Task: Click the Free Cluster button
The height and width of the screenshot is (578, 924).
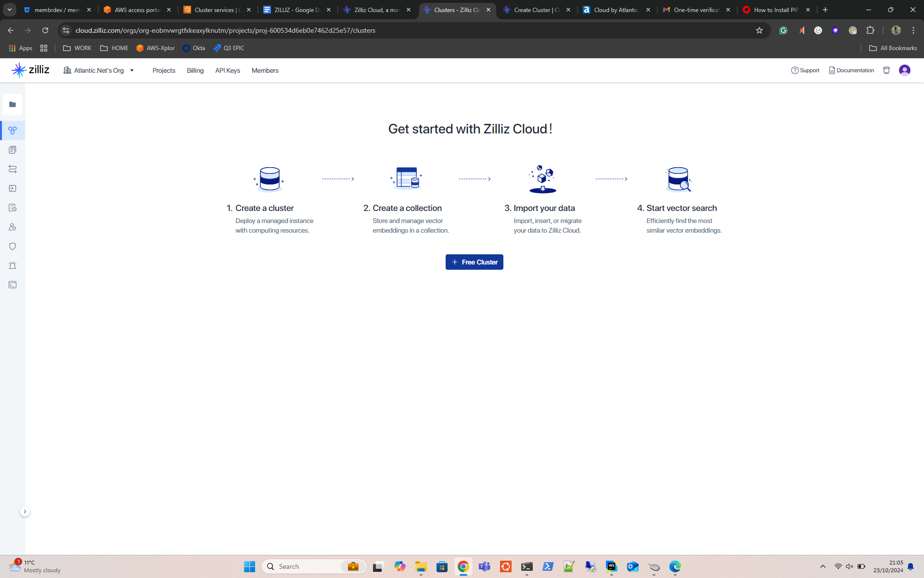Action: pos(474,262)
